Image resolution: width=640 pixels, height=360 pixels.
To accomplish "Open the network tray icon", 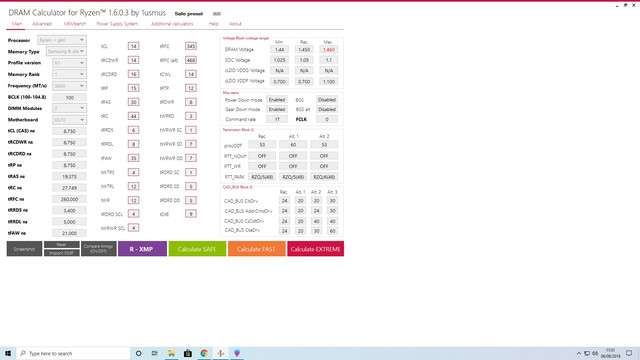I will pyautogui.click(x=587, y=353).
